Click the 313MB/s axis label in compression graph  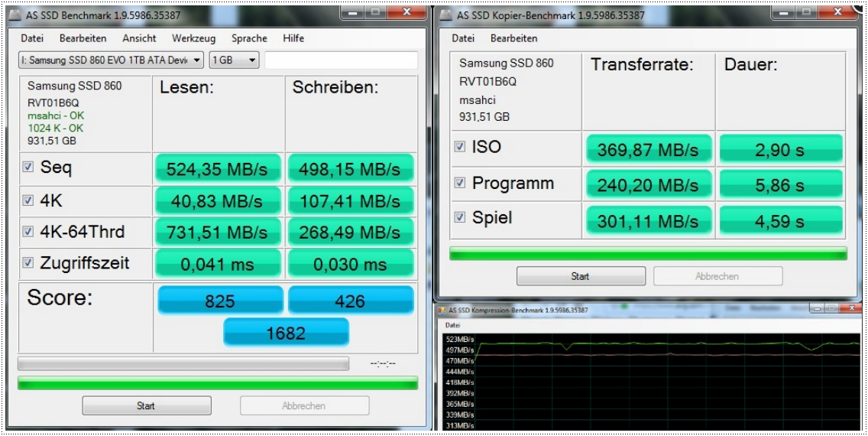[x=459, y=425]
